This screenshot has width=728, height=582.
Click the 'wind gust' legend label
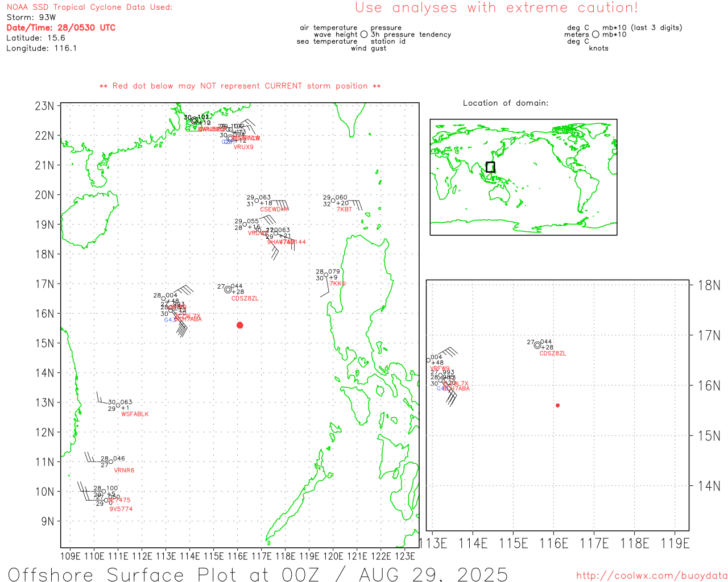(369, 48)
